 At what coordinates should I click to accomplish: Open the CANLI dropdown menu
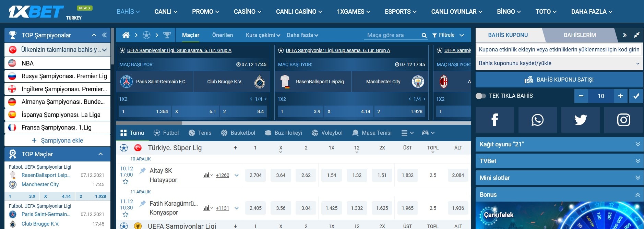point(166,12)
